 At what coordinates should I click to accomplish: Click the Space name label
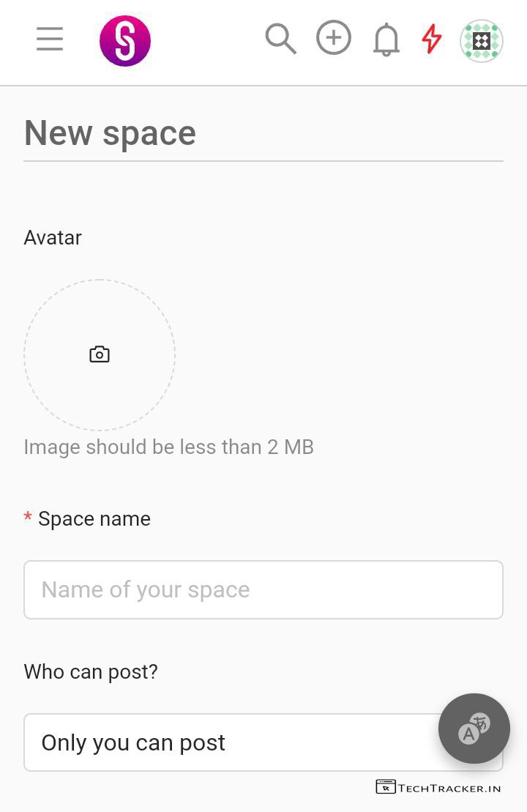(x=94, y=518)
